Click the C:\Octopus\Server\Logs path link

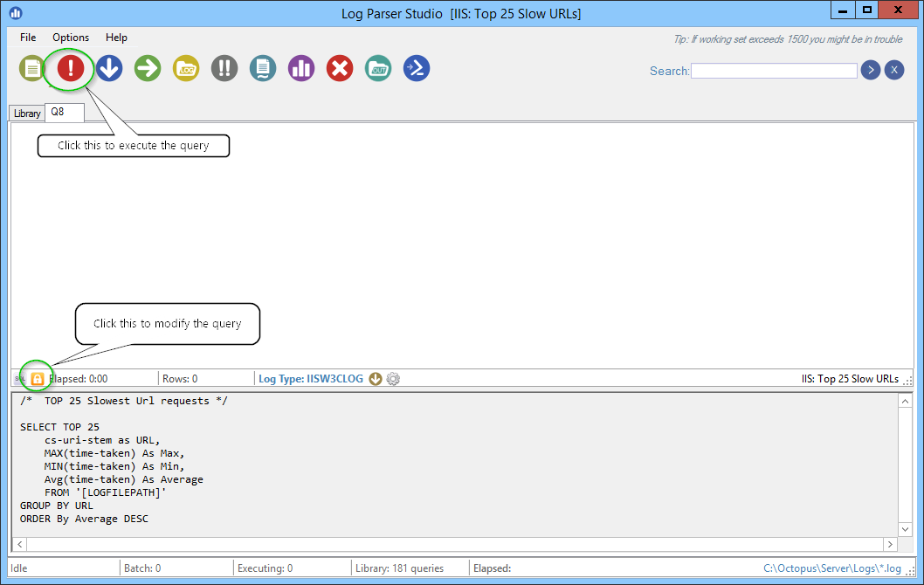tap(831, 568)
